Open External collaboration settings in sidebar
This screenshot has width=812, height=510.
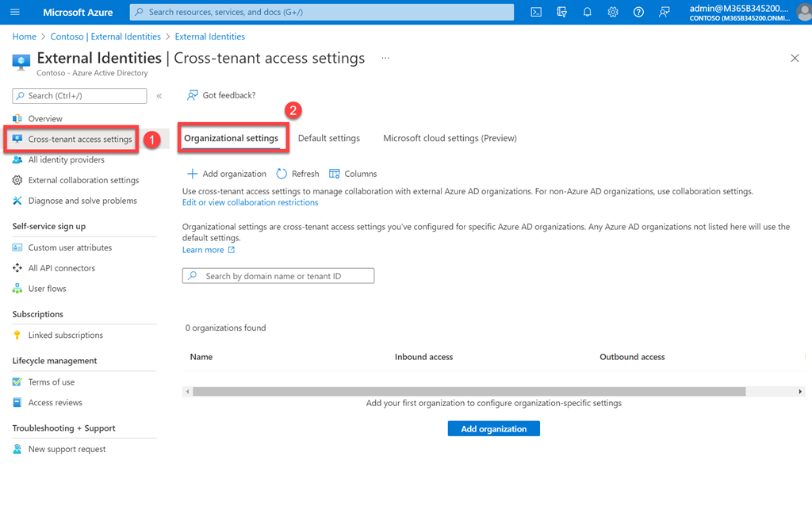tap(83, 180)
